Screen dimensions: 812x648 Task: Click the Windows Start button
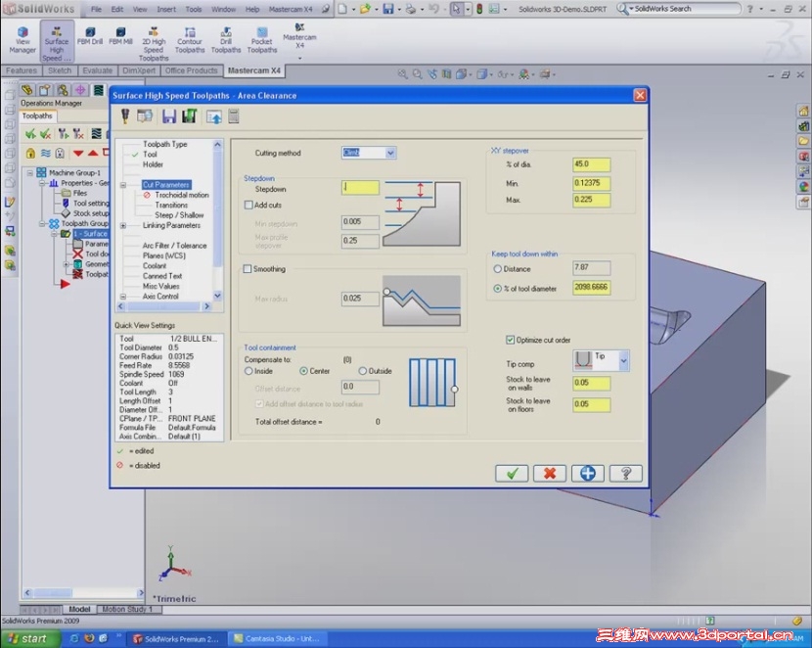[x=30, y=638]
